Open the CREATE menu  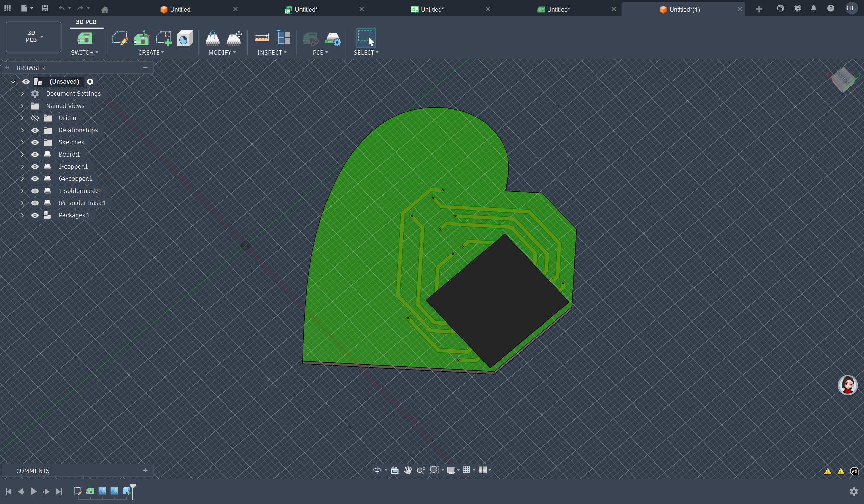pos(151,52)
